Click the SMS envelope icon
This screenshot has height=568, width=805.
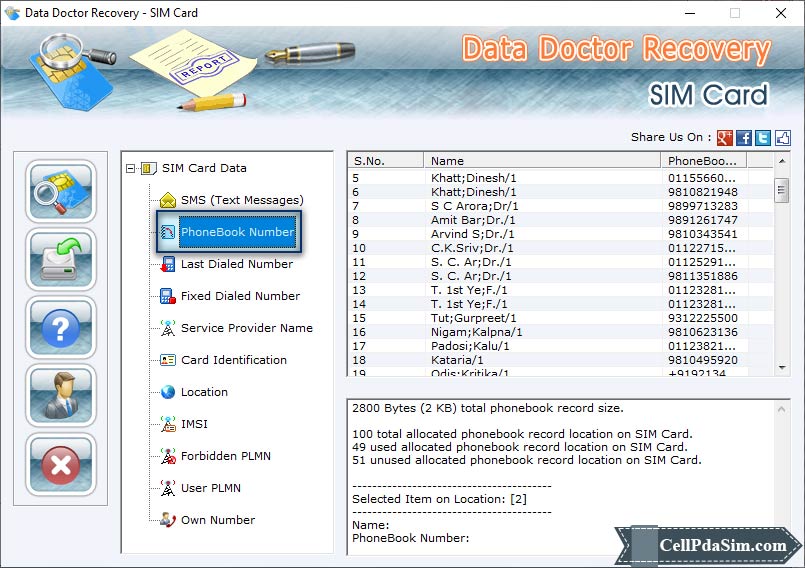point(168,200)
